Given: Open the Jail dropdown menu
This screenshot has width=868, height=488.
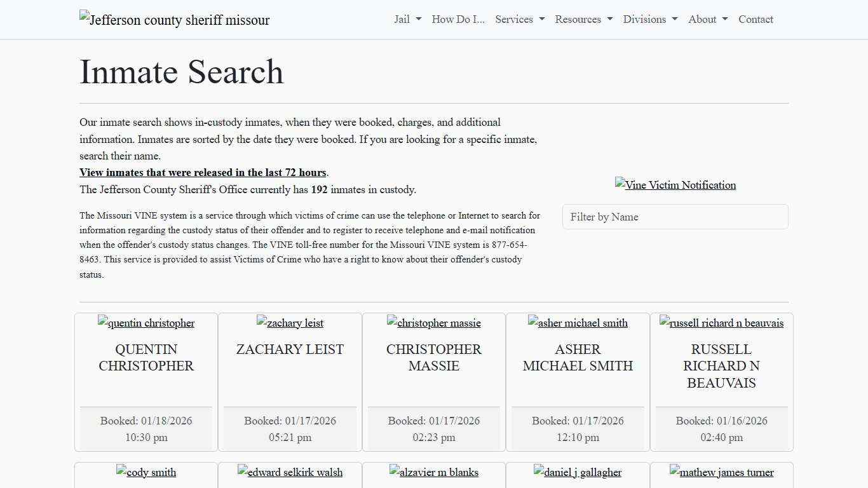Looking at the screenshot, I should point(407,20).
